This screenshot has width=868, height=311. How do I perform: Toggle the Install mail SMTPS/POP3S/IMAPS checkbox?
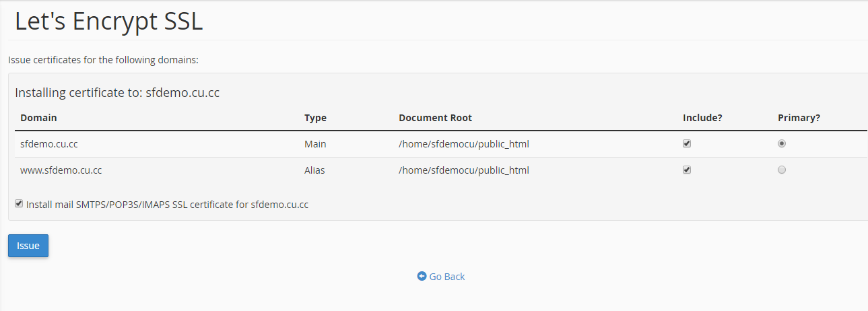pos(19,203)
